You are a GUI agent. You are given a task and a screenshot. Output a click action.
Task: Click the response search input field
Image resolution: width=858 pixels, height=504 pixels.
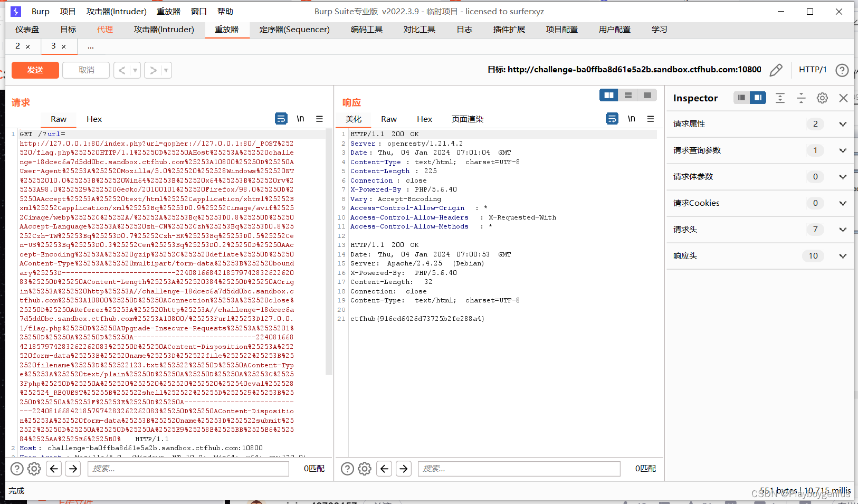click(519, 469)
